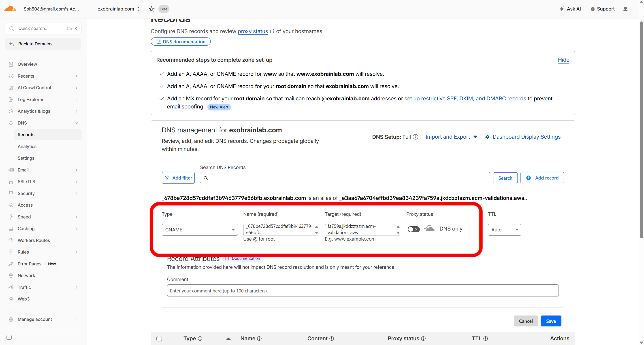This screenshot has height=345, width=644.
Task: Click the Proxy status column info icon
Action: (423, 339)
